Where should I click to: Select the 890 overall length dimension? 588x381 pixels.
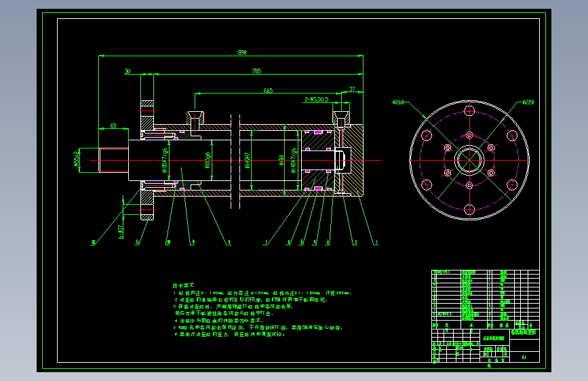point(242,52)
